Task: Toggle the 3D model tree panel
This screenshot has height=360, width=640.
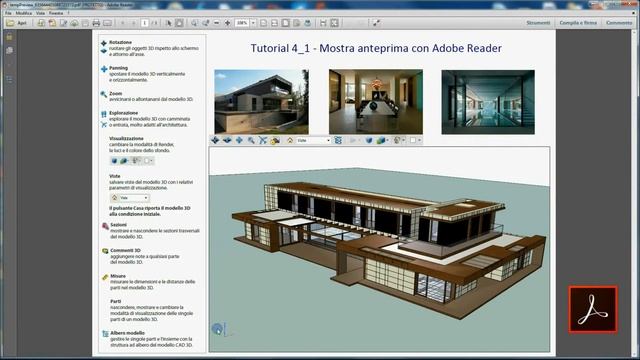Action: pos(338,140)
